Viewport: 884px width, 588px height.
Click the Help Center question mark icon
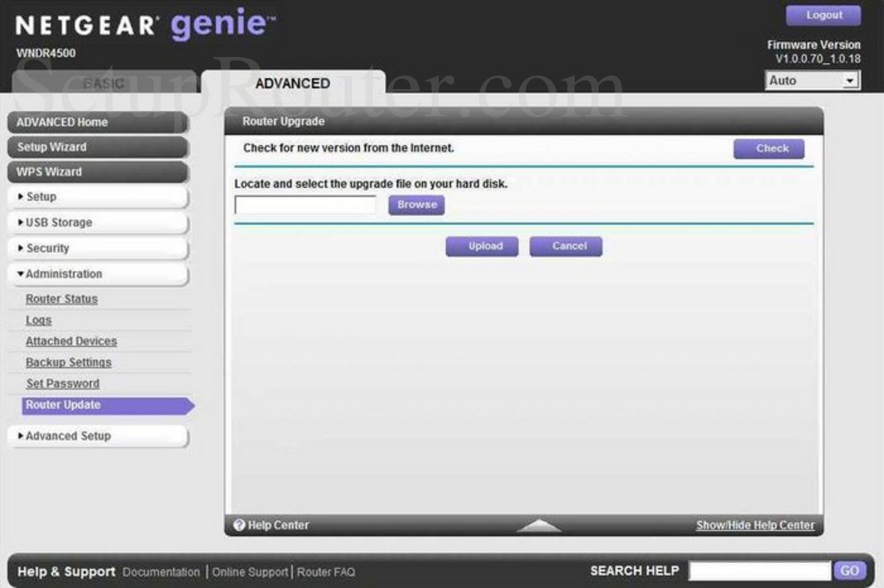[239, 525]
